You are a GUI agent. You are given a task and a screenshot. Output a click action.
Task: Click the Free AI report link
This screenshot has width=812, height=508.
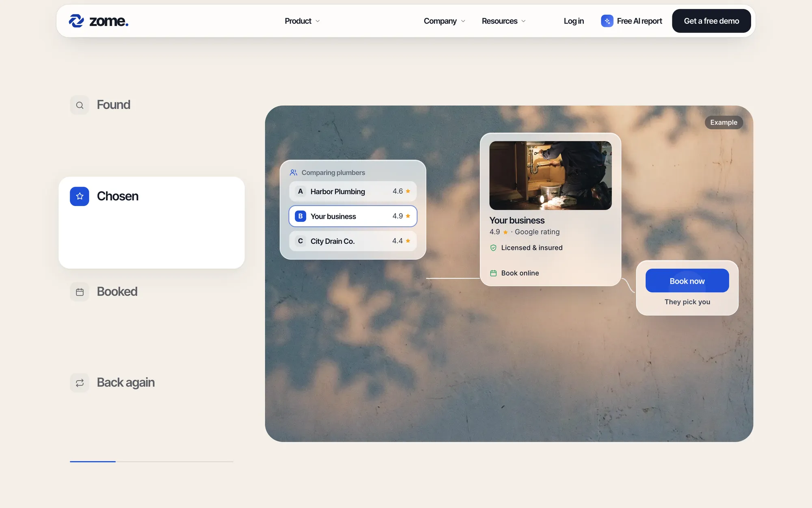(x=631, y=21)
